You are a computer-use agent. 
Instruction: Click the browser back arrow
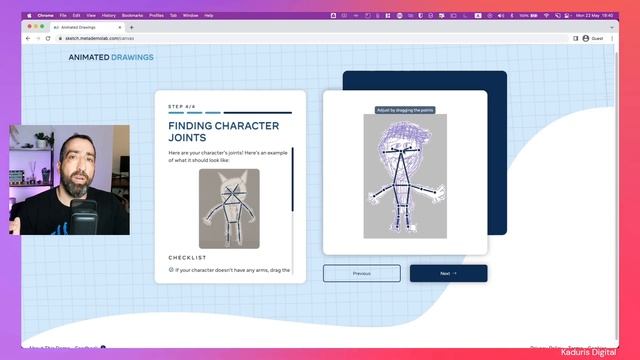(x=28, y=38)
